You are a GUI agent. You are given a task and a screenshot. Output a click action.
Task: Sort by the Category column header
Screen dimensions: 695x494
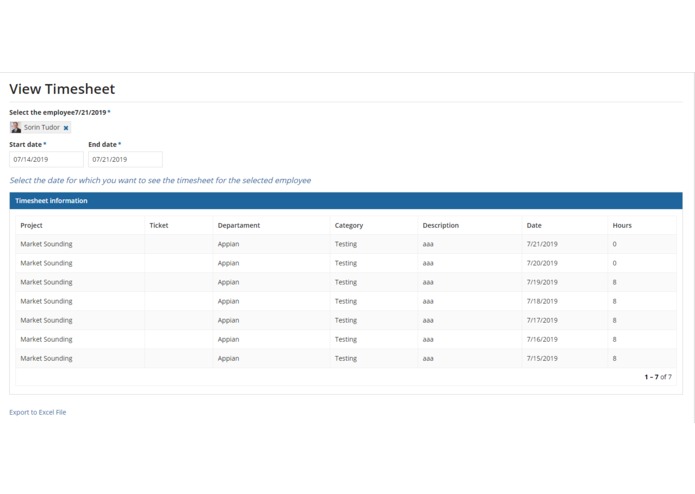pyautogui.click(x=349, y=226)
